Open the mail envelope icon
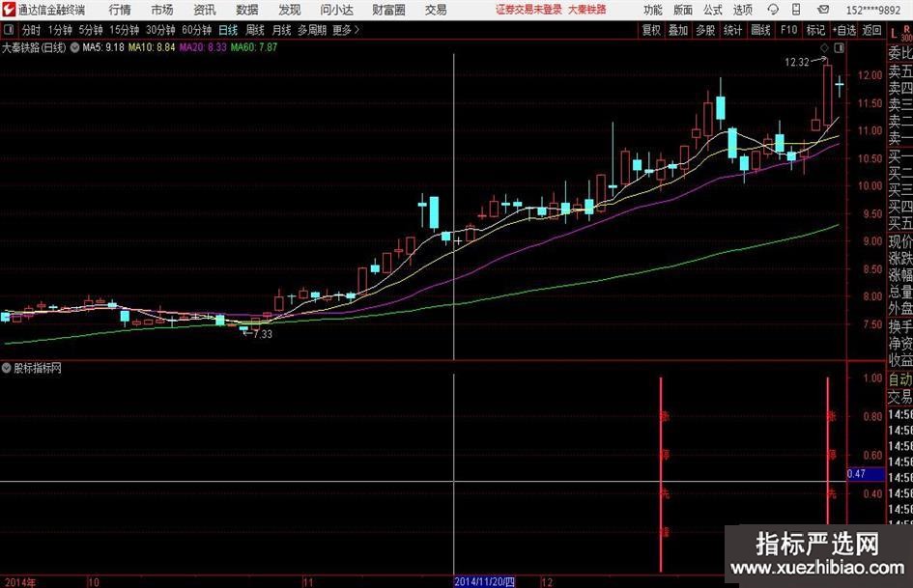Screen dimensions: 913x588 pyautogui.click(x=823, y=10)
